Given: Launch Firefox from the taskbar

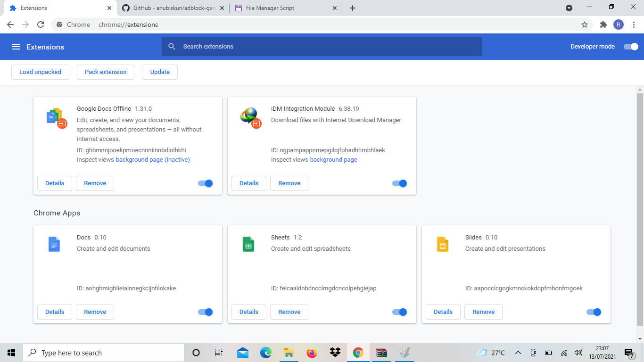Looking at the screenshot, I should point(312,353).
